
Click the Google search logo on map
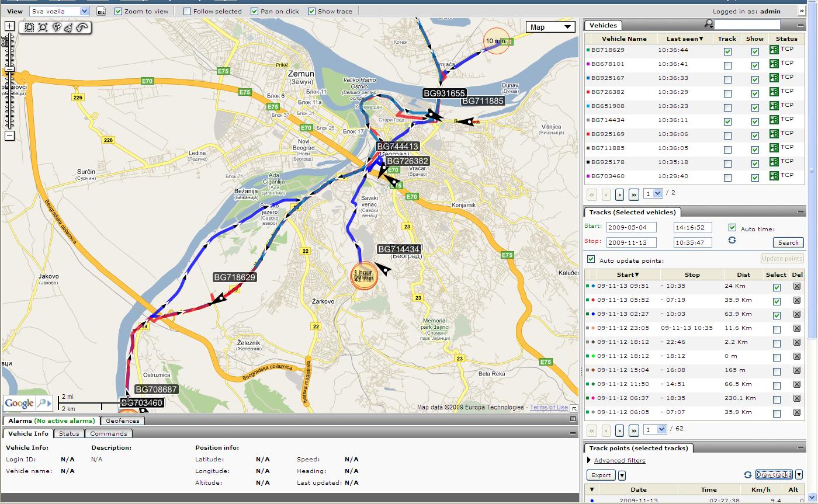click(27, 403)
